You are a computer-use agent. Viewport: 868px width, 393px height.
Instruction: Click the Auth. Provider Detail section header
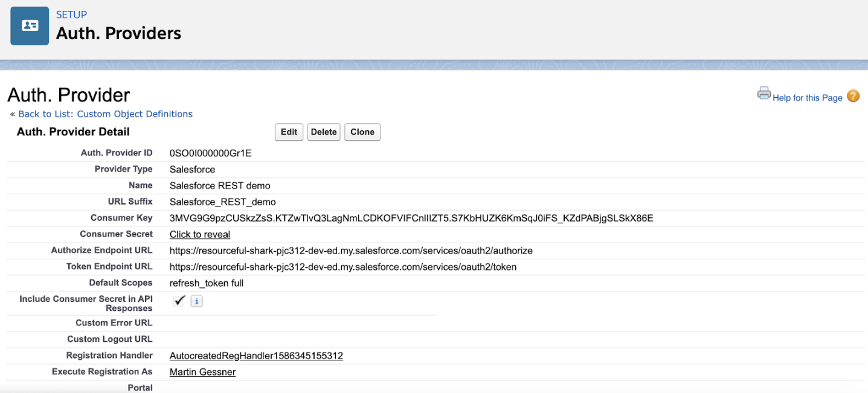click(x=72, y=131)
